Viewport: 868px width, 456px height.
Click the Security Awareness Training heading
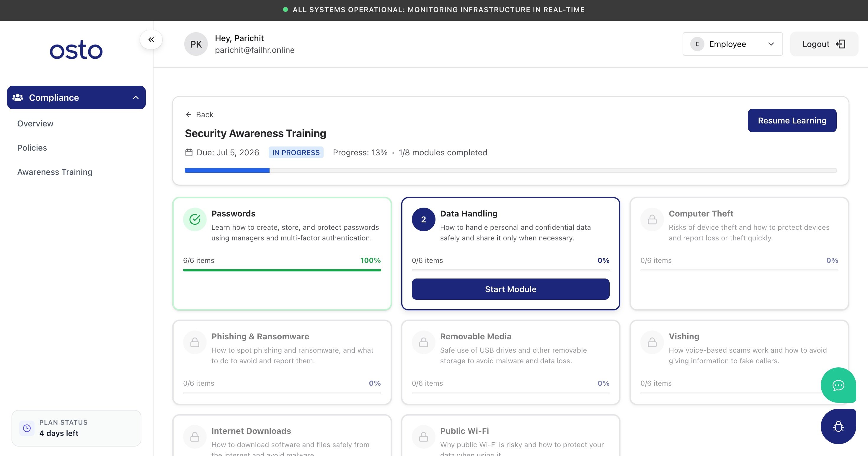click(255, 133)
